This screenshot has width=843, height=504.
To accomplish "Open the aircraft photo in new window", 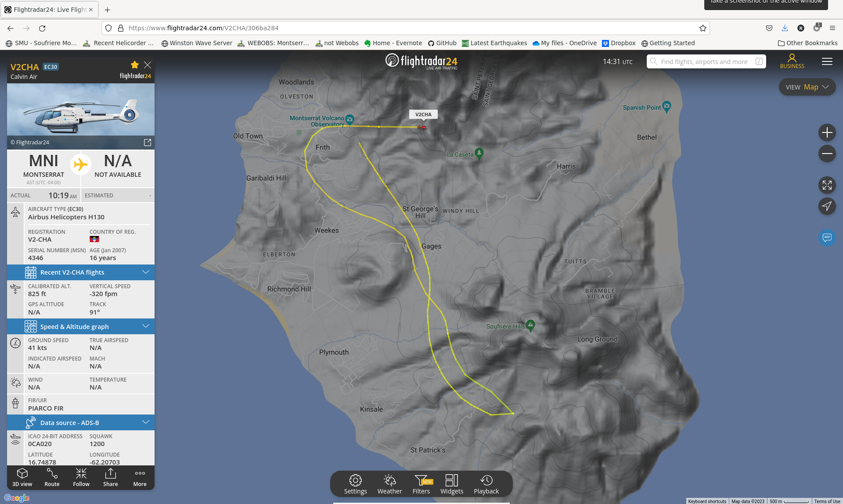I will 148,143.
